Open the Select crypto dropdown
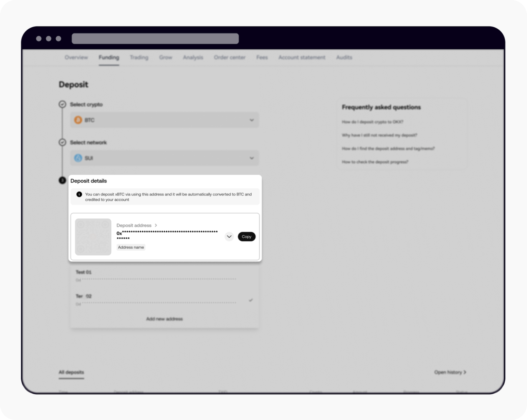 [252, 120]
